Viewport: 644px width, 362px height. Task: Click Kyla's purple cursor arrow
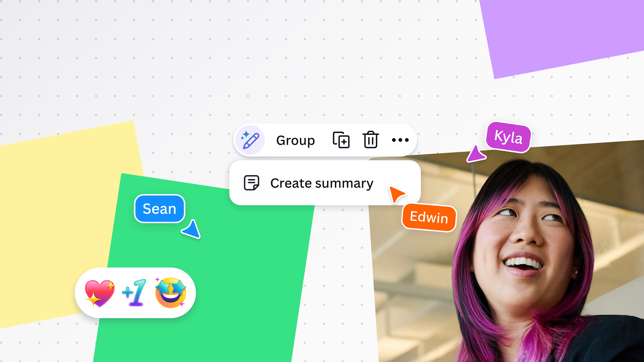pyautogui.click(x=476, y=154)
